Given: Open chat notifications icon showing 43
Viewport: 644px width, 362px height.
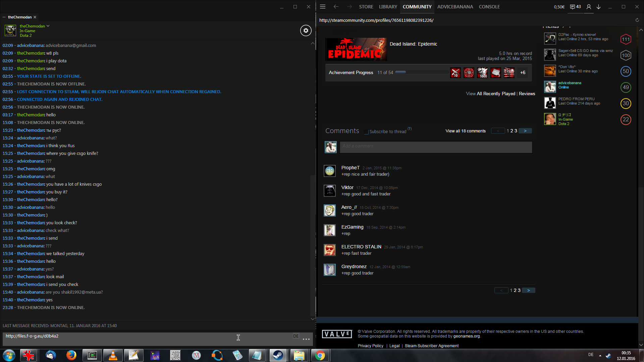Looking at the screenshot, I should 576,7.
